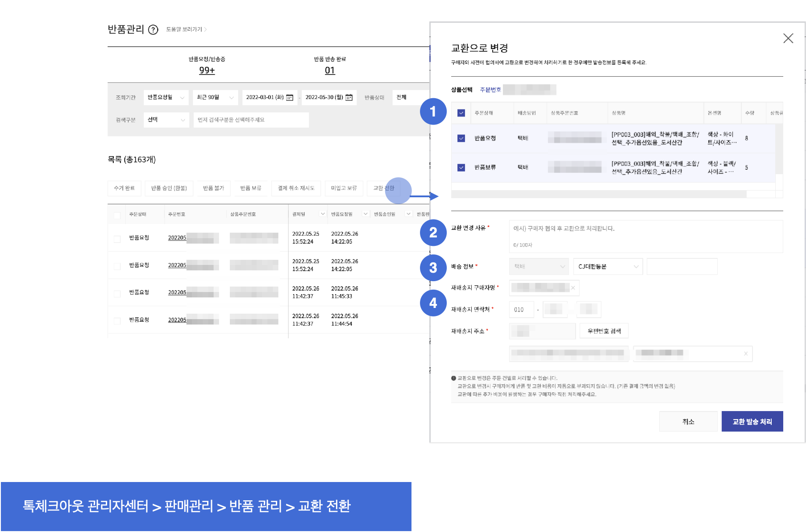Screen dimensions: 806x532
Task: Clear the detailed address field with X icon
Action: click(745, 353)
